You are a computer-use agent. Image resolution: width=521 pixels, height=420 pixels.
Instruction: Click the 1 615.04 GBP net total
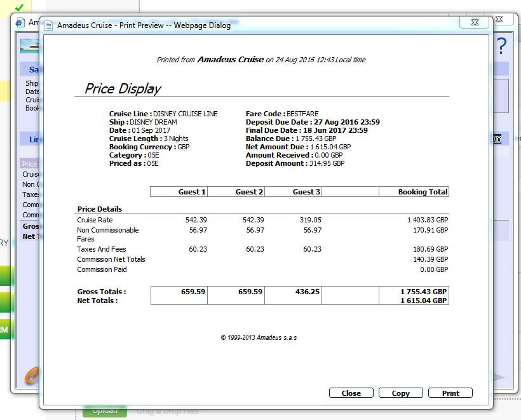point(423,301)
